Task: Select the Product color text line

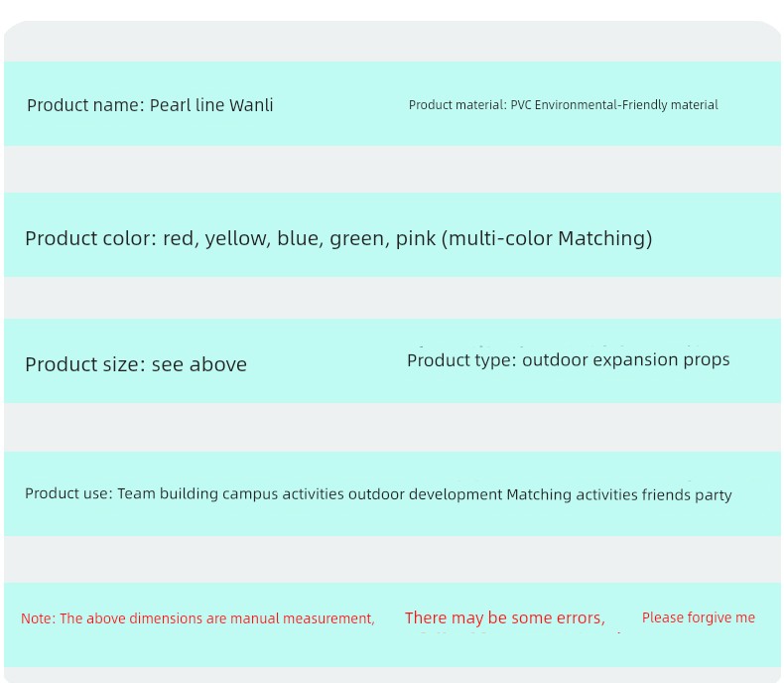Action: pyautogui.click(x=338, y=238)
